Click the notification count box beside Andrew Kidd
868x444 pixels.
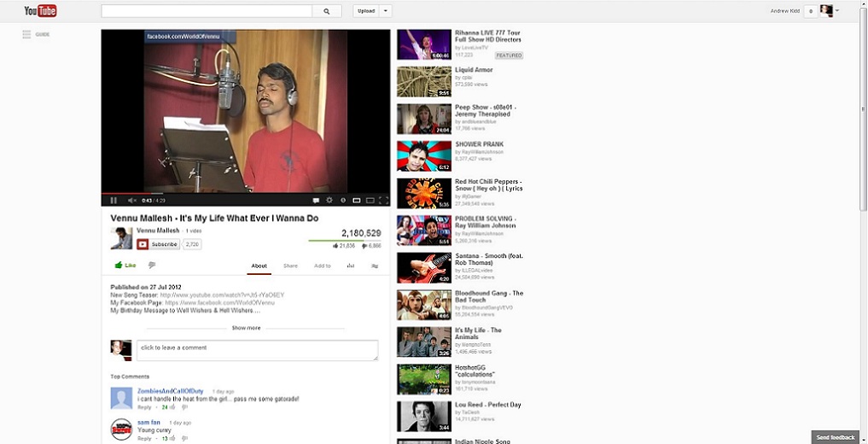coord(811,11)
